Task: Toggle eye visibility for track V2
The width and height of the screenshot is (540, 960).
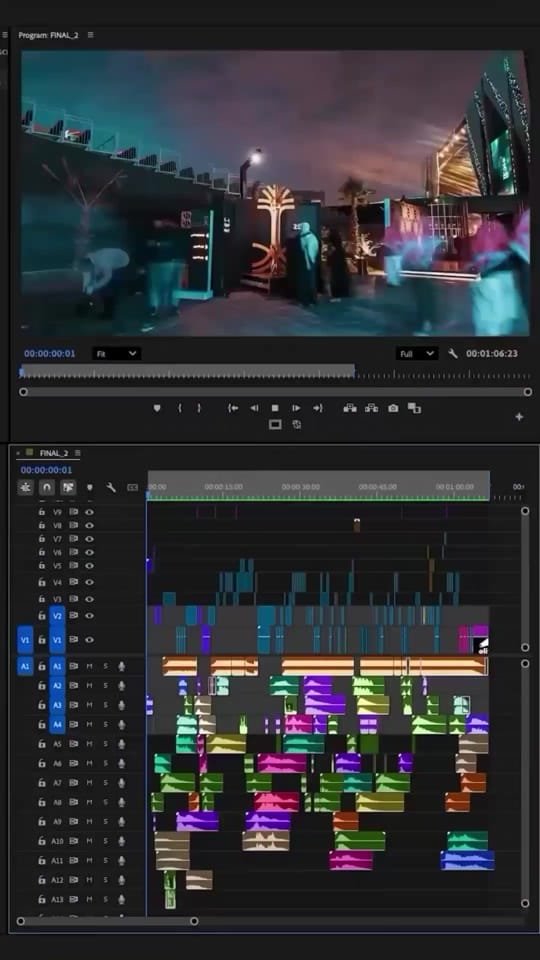Action: tap(89, 615)
